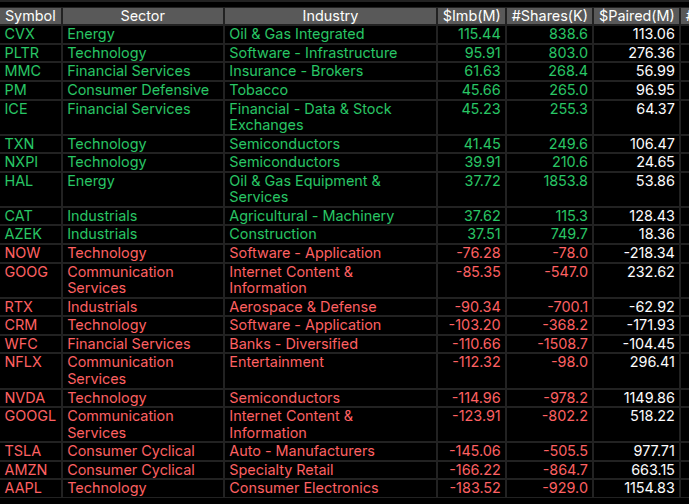Viewport: 689px width, 504px height.
Task: Click the 1149.86 paired value
Action: (x=649, y=398)
